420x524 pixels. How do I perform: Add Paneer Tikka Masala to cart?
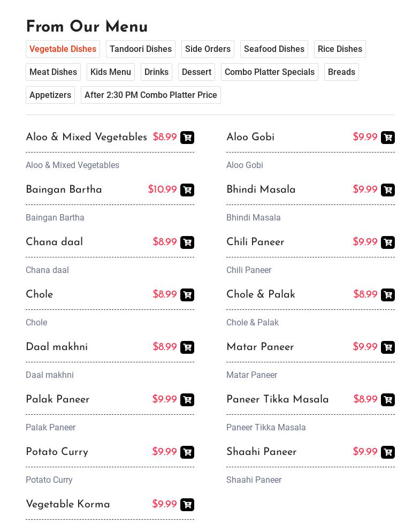tap(387, 400)
